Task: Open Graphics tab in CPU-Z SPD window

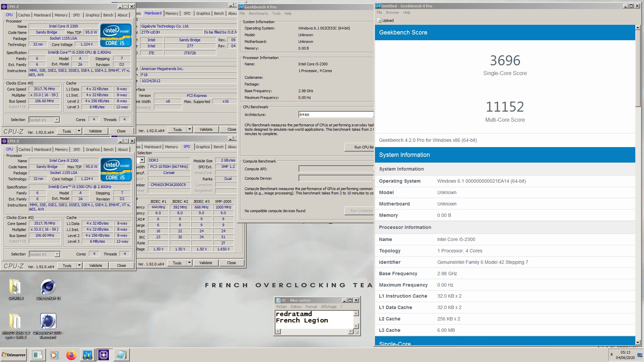Action: tap(203, 147)
